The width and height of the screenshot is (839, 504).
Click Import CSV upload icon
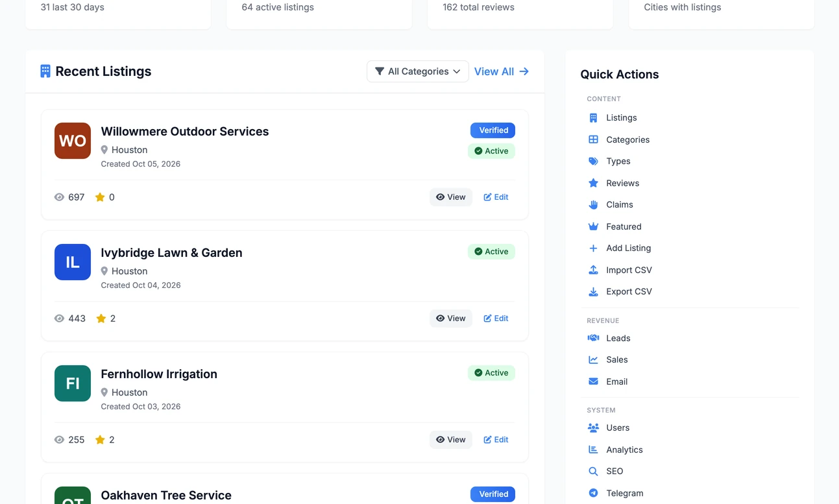[x=593, y=270]
